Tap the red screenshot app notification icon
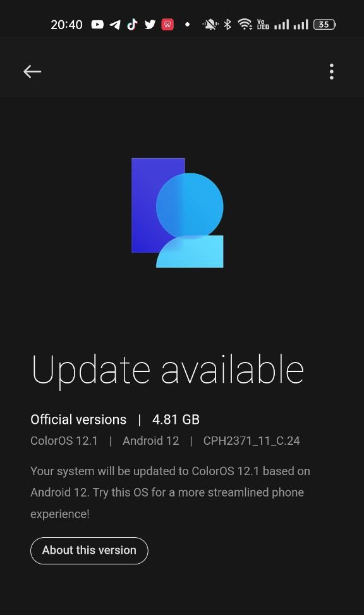 [167, 25]
